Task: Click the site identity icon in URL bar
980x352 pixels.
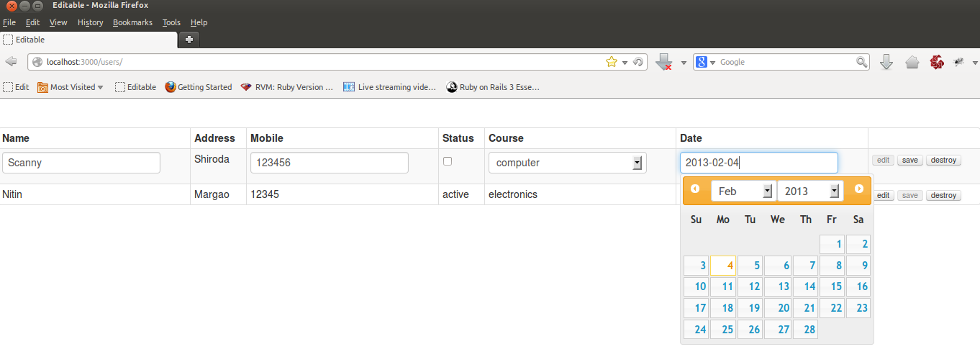Action: [x=37, y=62]
